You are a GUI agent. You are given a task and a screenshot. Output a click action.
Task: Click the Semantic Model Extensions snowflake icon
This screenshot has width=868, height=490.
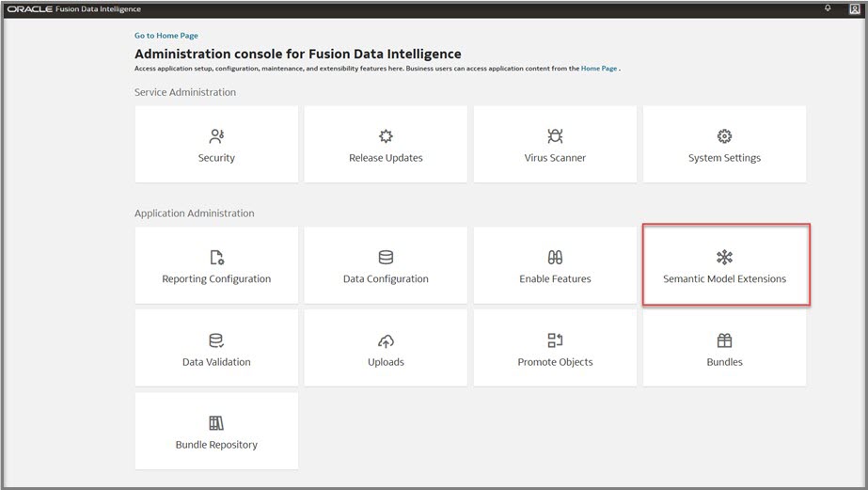pyautogui.click(x=725, y=258)
